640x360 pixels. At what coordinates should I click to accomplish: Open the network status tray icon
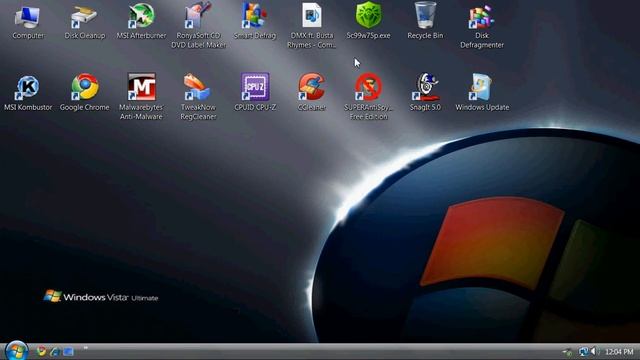point(583,351)
